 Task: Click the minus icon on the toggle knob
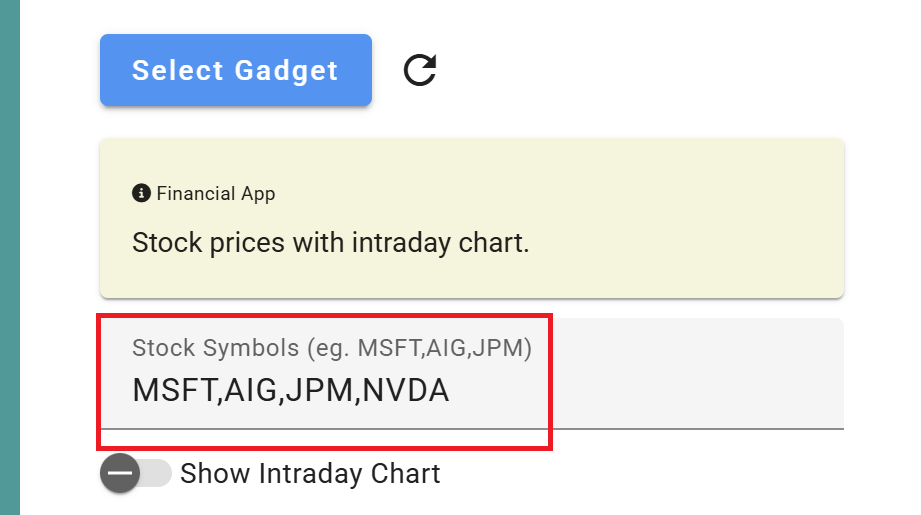120,473
